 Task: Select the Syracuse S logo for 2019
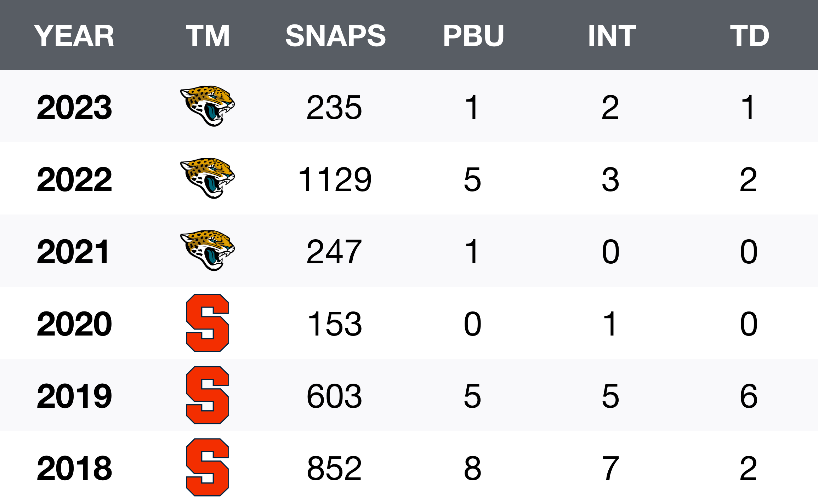208,395
